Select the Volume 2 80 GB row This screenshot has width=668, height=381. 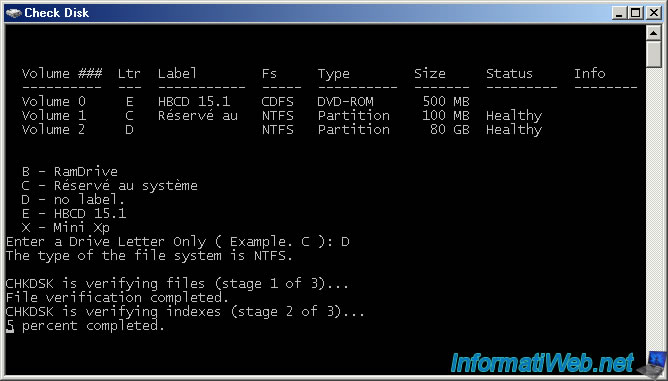click(x=282, y=130)
